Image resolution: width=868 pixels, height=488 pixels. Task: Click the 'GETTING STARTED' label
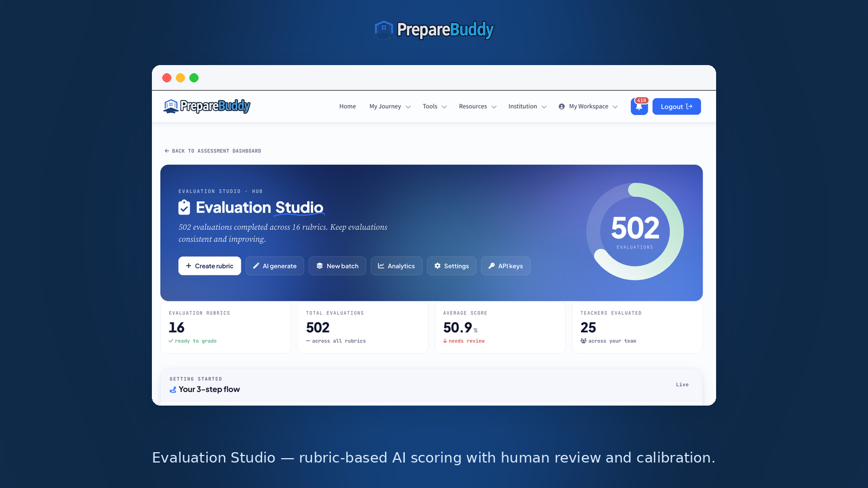(x=196, y=379)
